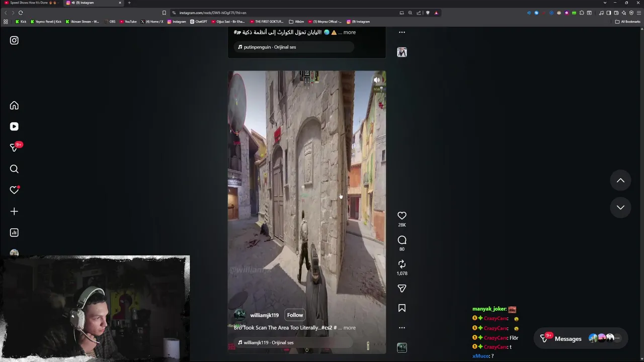Open the williamjk119 profile name
644x362 pixels.
(264, 315)
